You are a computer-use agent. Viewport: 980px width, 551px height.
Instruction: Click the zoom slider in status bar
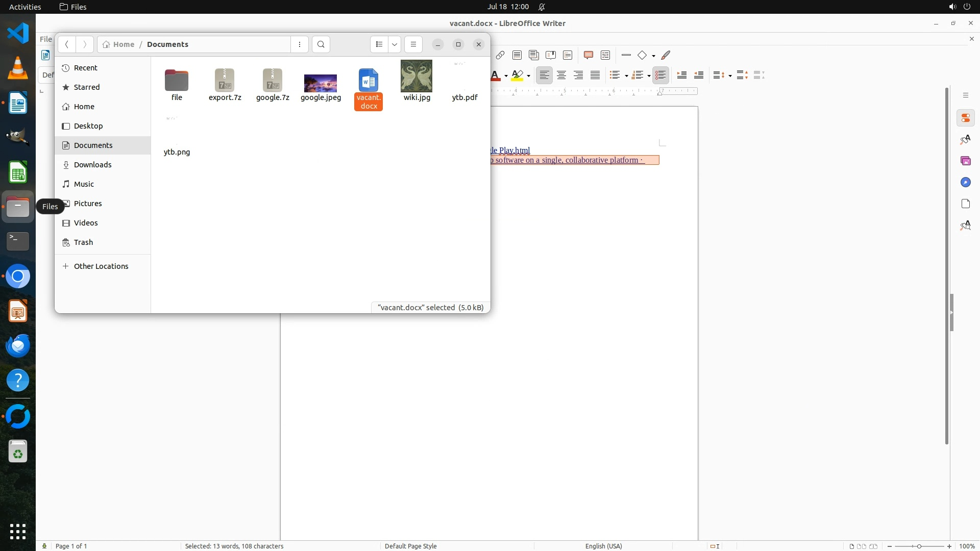coord(919,546)
